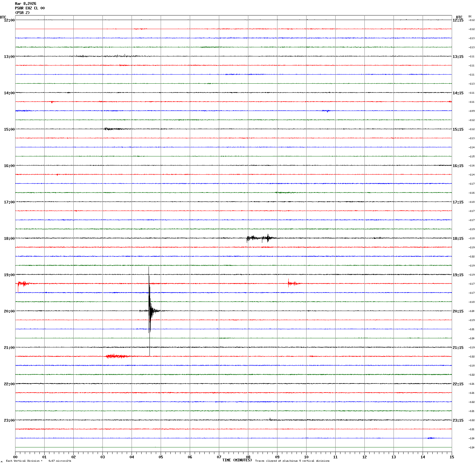Select the Traces clipped footnote text
Viewport: 476px width, 465px height.
[x=292, y=461]
